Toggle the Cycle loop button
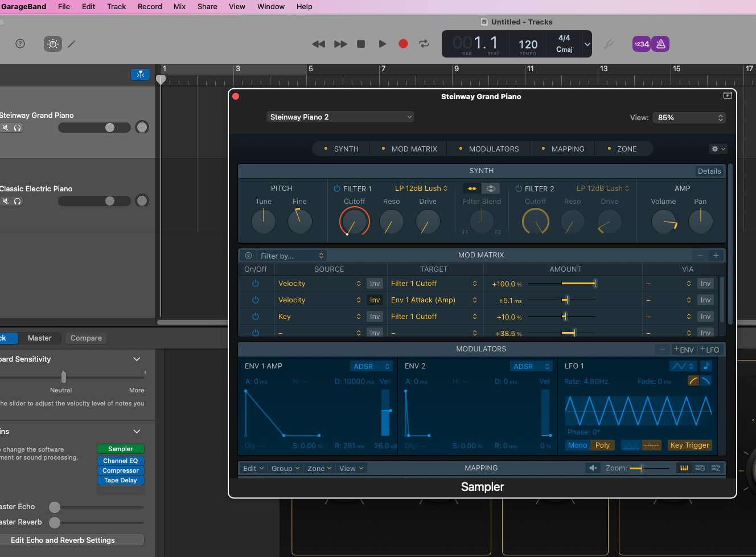756x557 pixels. tap(424, 44)
